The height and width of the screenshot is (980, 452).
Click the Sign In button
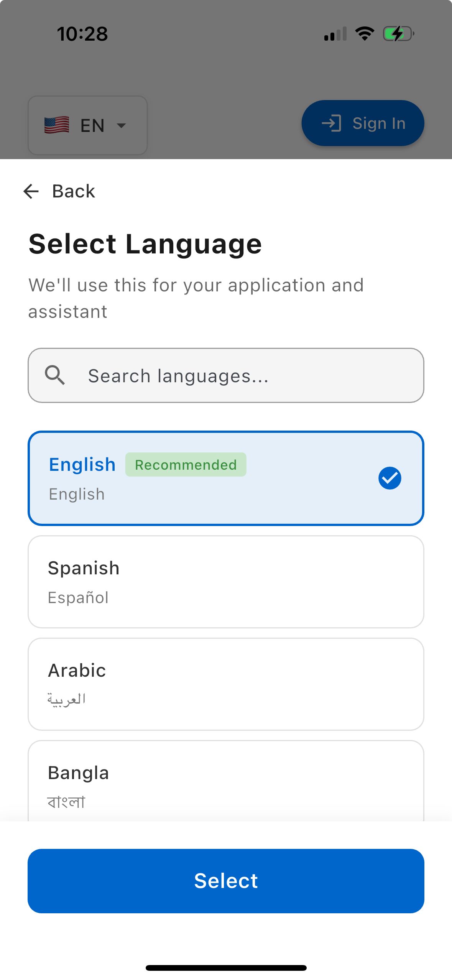pyautogui.click(x=363, y=123)
